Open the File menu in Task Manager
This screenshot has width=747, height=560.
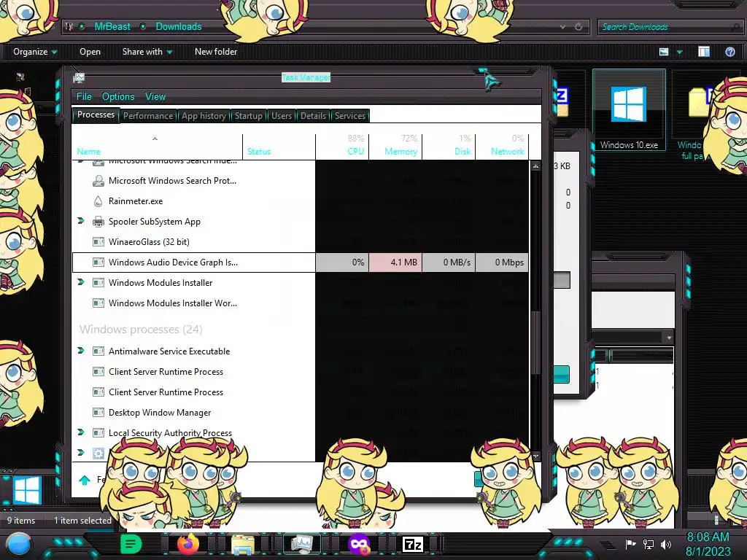coord(84,97)
